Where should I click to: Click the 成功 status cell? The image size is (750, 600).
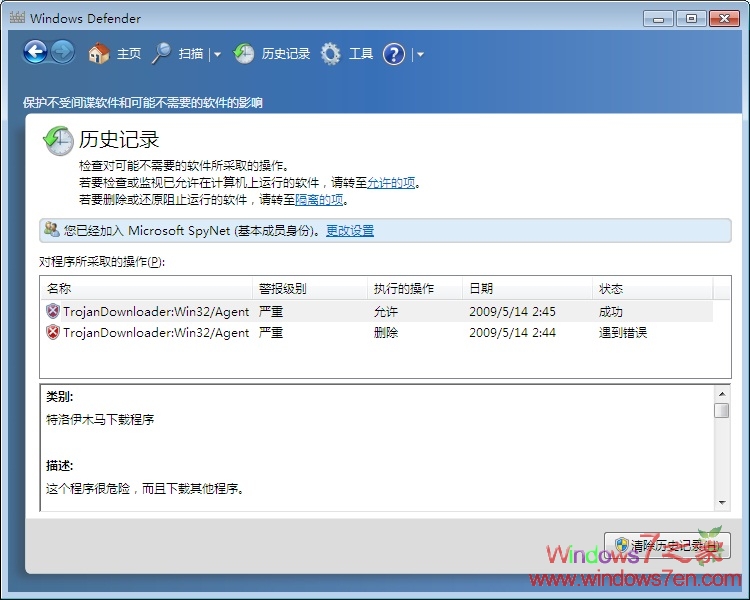[x=610, y=311]
